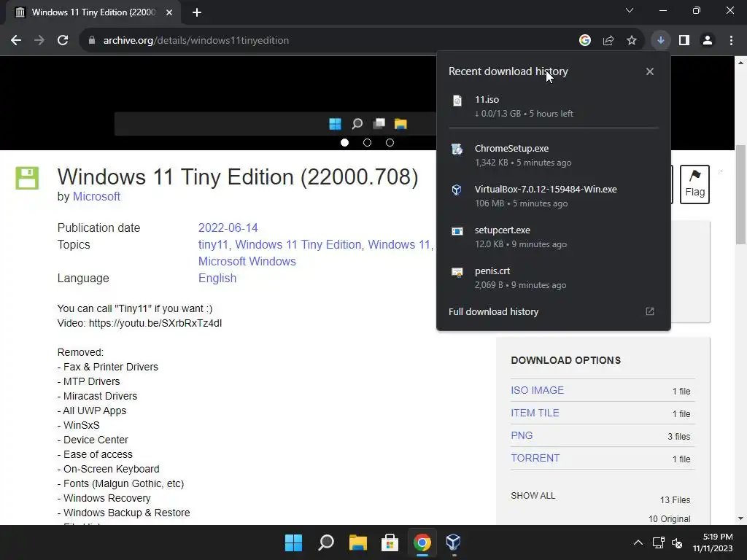Select the third carousel dot
Image resolution: width=747 pixels, height=560 pixels.
[x=390, y=142]
